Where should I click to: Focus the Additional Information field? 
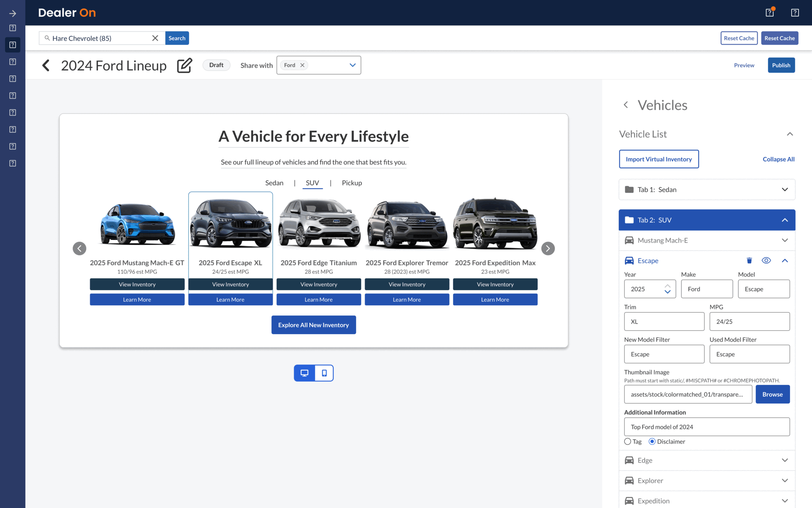click(707, 427)
